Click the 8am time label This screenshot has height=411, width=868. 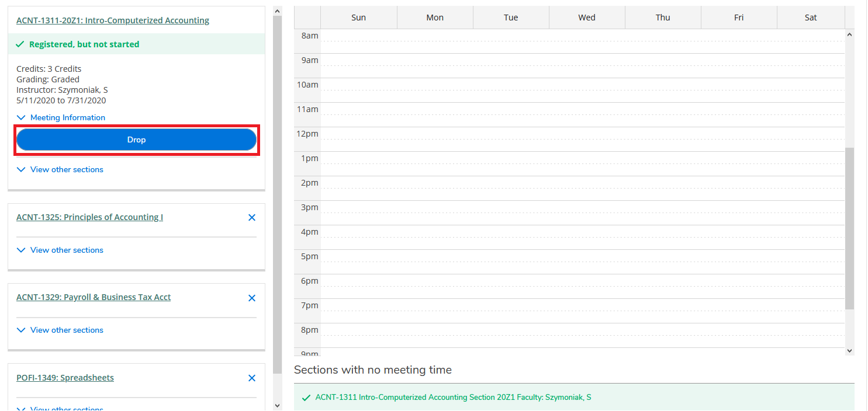coord(310,36)
